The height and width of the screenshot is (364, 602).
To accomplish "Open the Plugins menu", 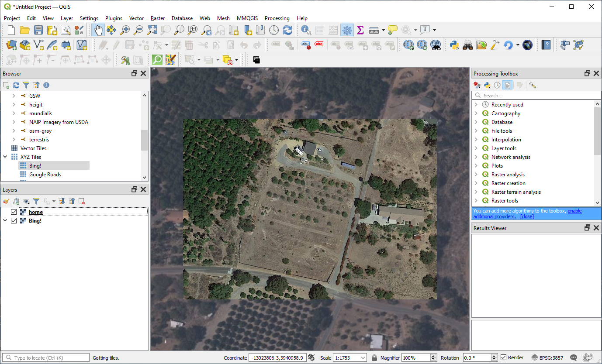I will 114,18.
